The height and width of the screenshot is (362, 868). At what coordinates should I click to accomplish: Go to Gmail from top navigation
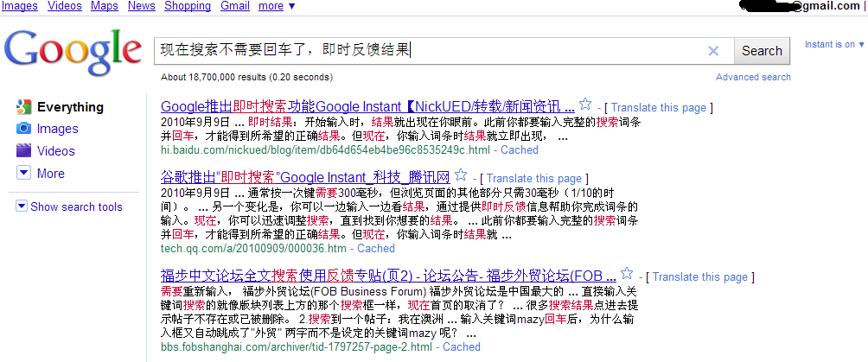coord(234,6)
